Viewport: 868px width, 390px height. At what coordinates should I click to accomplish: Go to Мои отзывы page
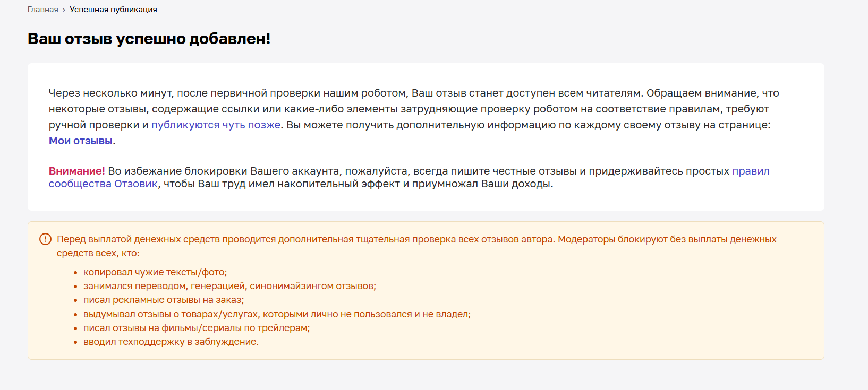pyautogui.click(x=81, y=141)
